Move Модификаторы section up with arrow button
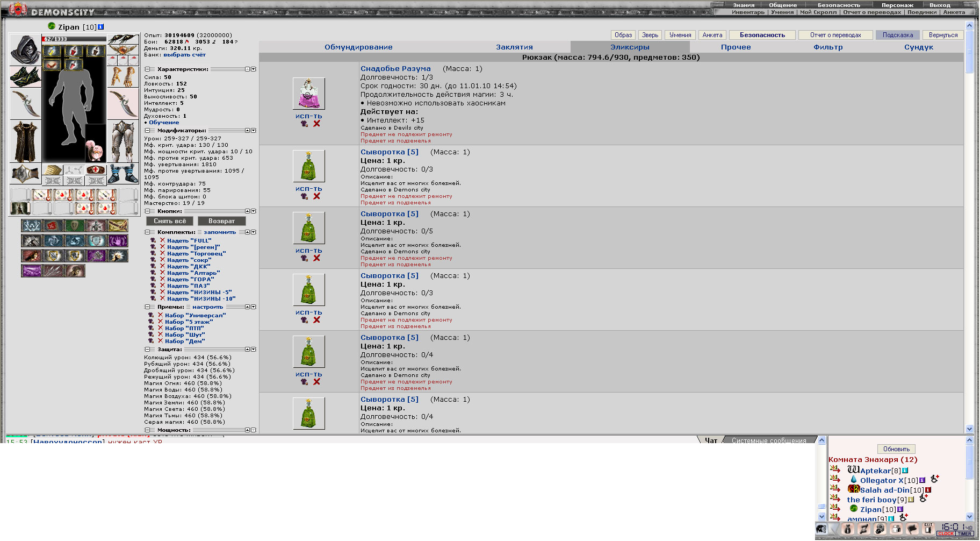980x541 pixels. coord(247,131)
